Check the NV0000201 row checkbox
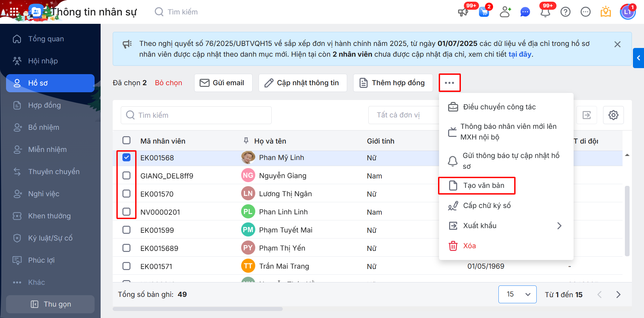Viewport: 644px width, 318px height. tap(126, 212)
